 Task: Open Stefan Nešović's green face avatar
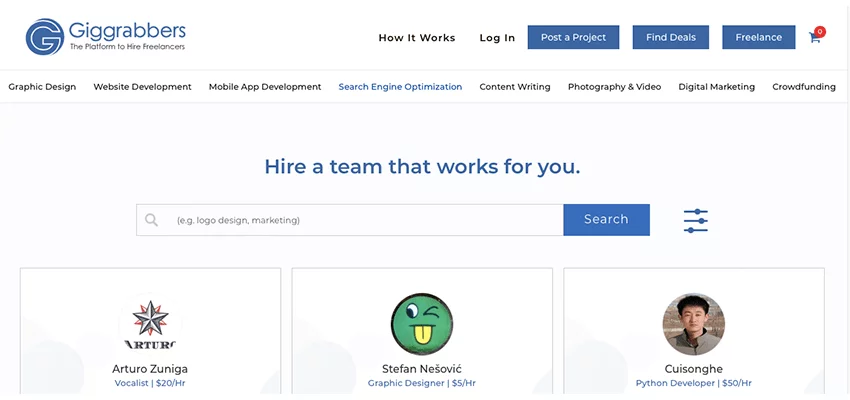coord(422,324)
